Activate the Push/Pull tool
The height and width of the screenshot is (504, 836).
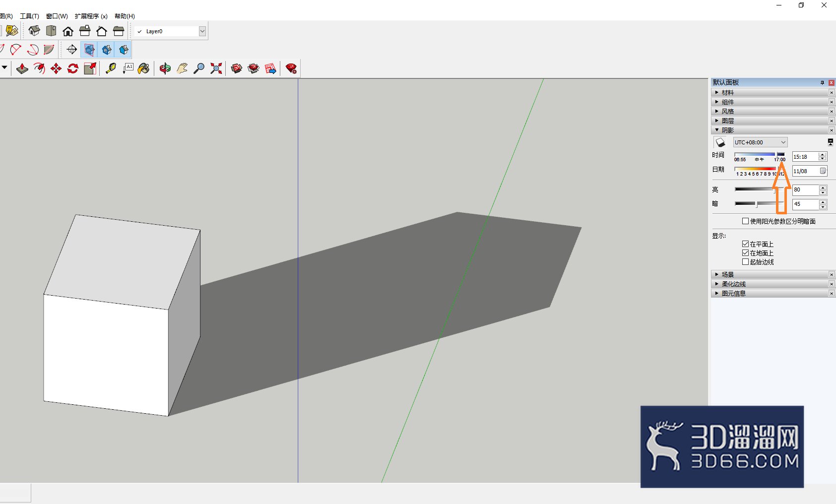point(22,68)
